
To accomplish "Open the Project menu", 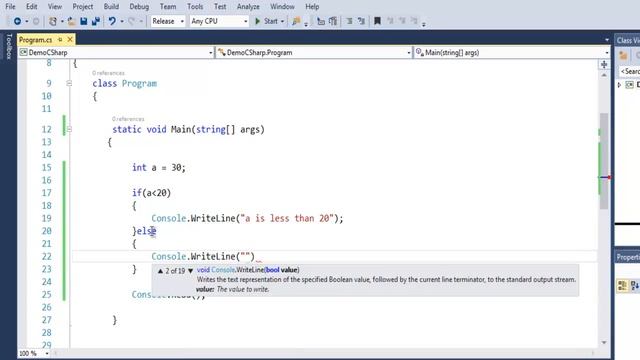I will 83,7.
